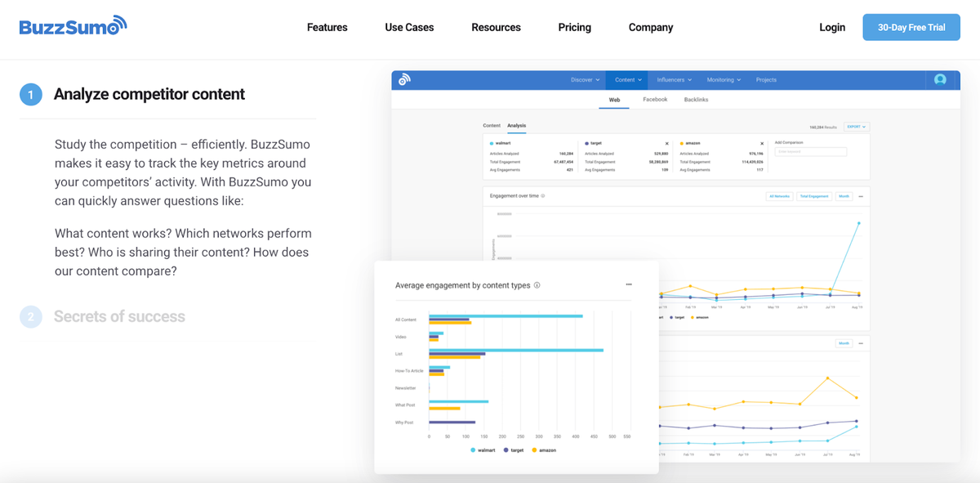The width and height of the screenshot is (980, 483).
Task: Switch to the Facebook tab
Action: [x=655, y=100]
